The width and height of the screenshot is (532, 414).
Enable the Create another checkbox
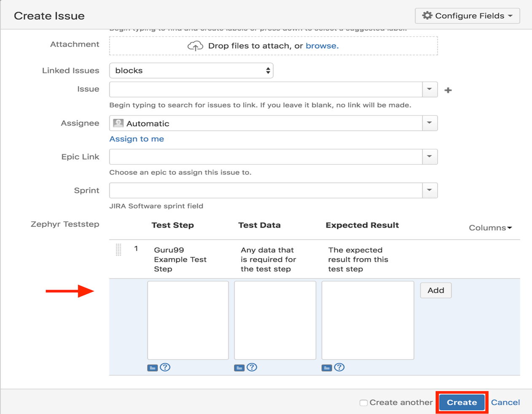coord(363,403)
